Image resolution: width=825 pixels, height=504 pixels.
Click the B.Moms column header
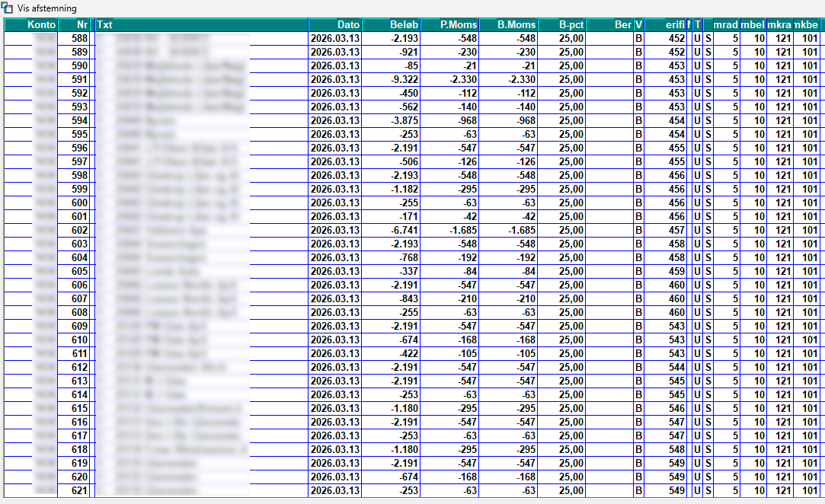(x=508, y=24)
